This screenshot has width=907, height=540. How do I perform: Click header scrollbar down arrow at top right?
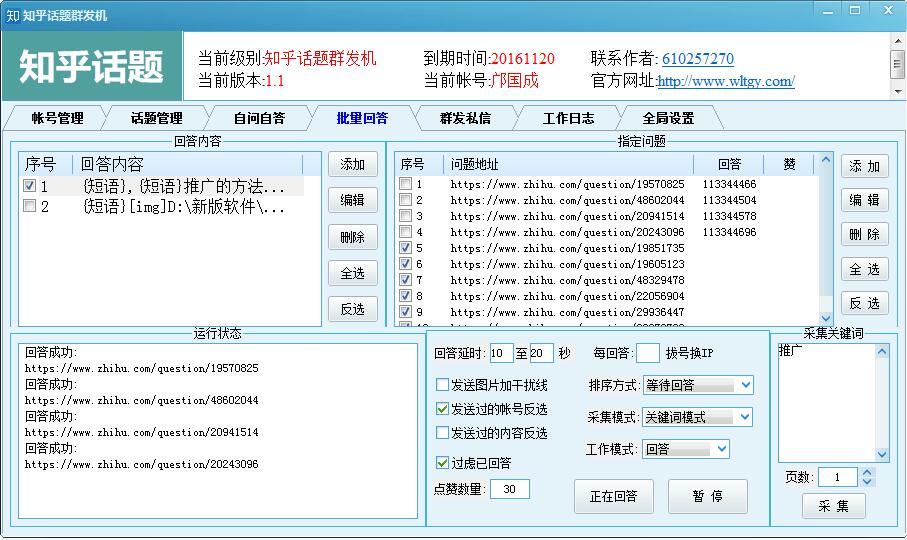pyautogui.click(x=898, y=91)
